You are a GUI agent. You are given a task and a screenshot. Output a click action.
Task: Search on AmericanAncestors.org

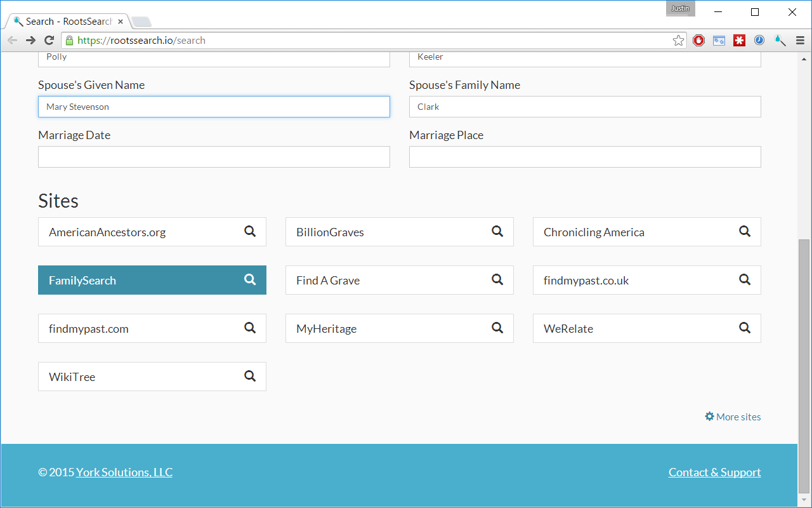click(152, 232)
